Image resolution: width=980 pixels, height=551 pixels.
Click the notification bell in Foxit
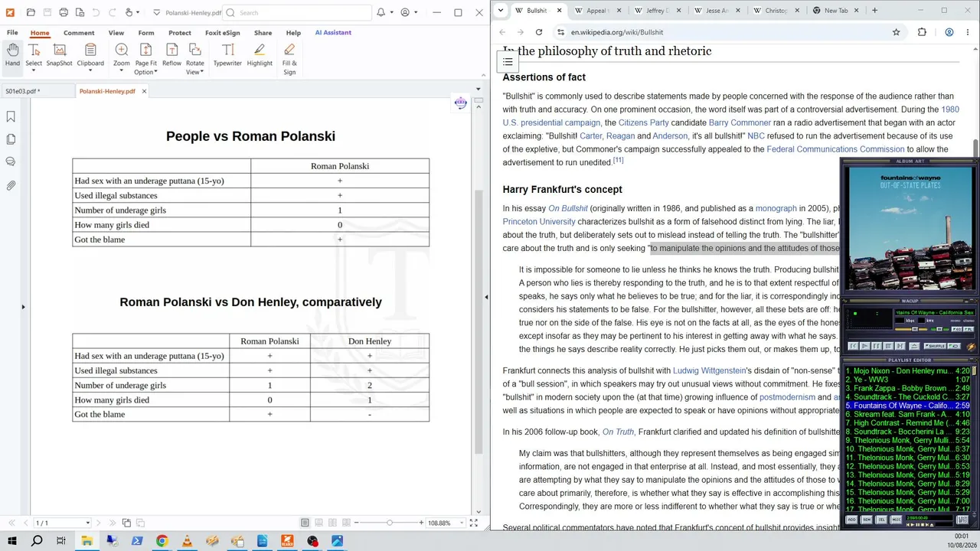point(381,12)
